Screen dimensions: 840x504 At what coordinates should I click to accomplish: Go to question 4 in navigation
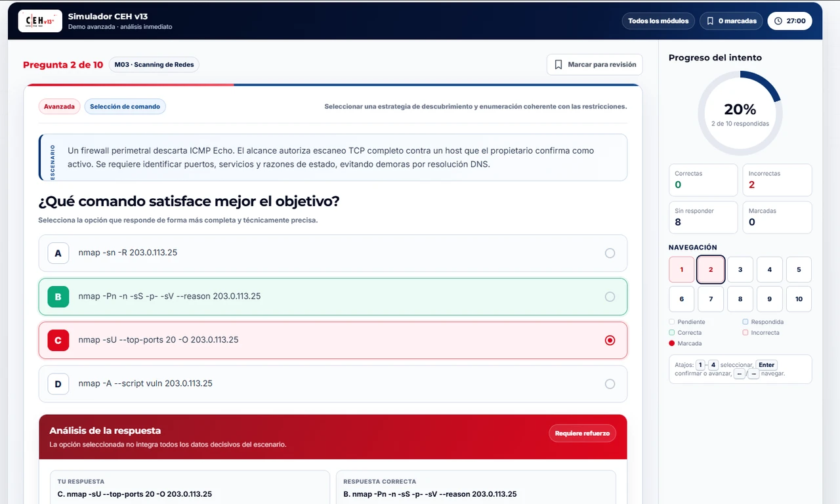coord(769,270)
